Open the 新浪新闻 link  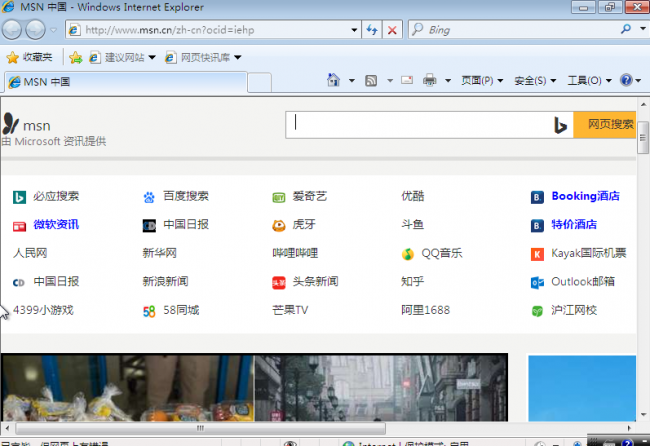click(x=165, y=282)
